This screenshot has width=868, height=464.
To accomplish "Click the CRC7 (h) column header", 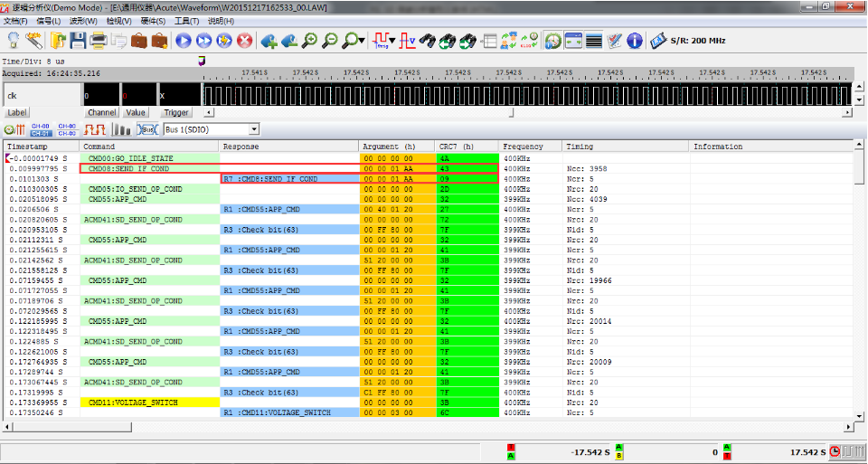I will 467,147.
